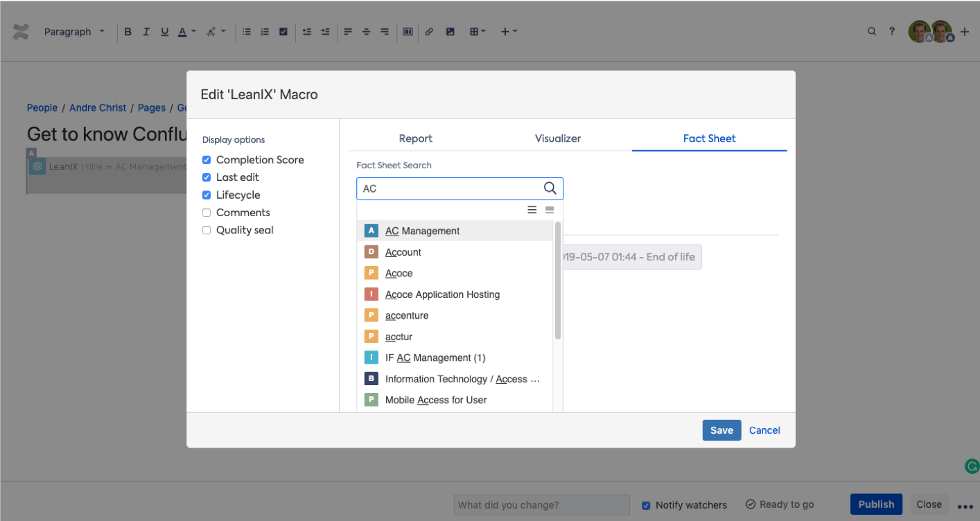Viewport: 980px width, 521px height.
Task: Select the accenture result
Action: pos(455,315)
